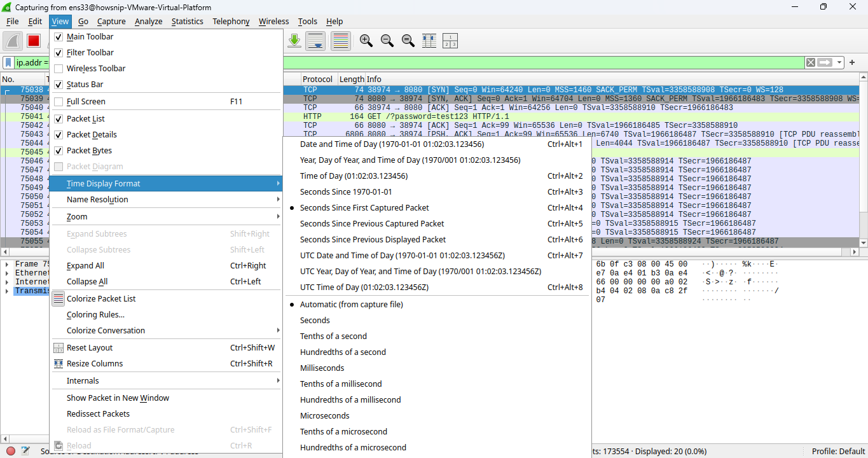Click the expert info status circle icon
Screen dimensions: 868x458
(11, 451)
